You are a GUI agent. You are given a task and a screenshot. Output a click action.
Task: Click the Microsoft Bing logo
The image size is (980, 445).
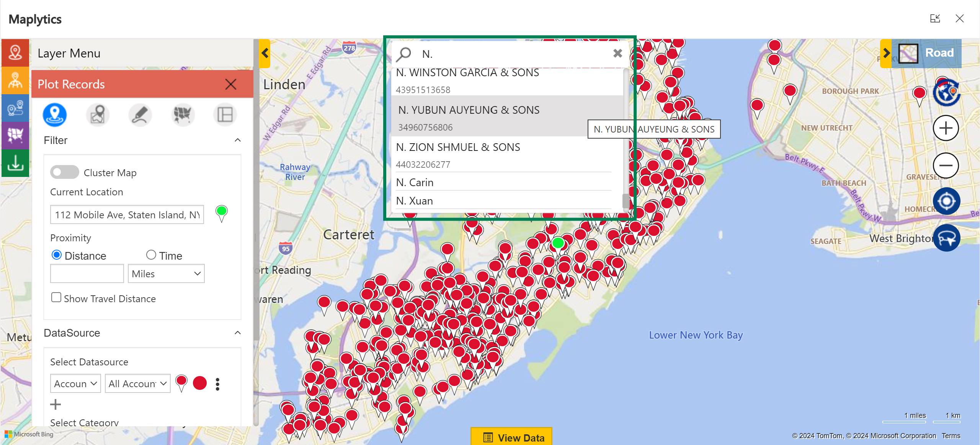pos(29,434)
